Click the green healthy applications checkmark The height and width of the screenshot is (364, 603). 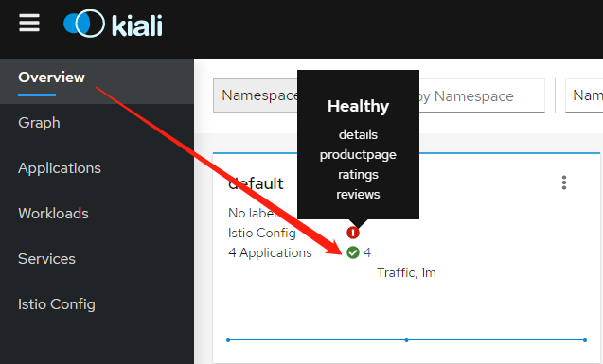(x=353, y=252)
